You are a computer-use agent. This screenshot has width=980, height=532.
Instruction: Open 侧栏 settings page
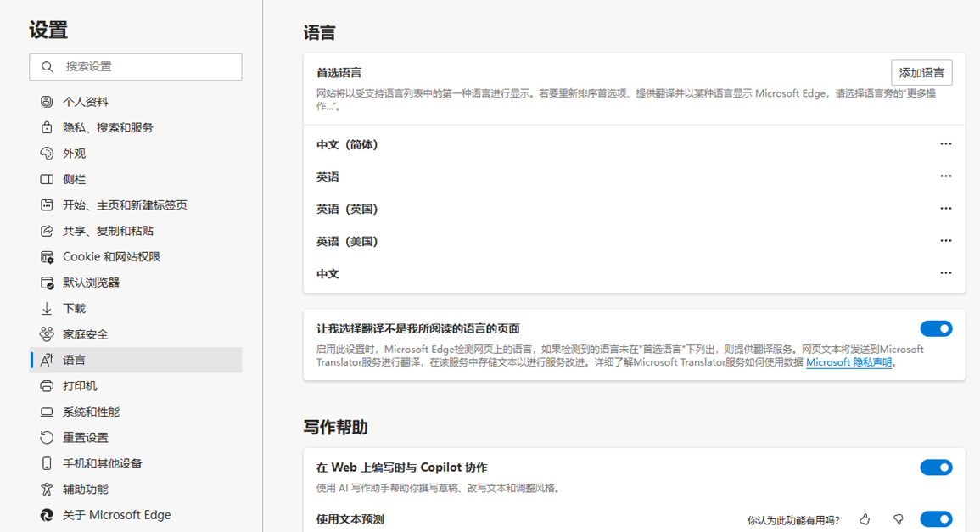136,179
